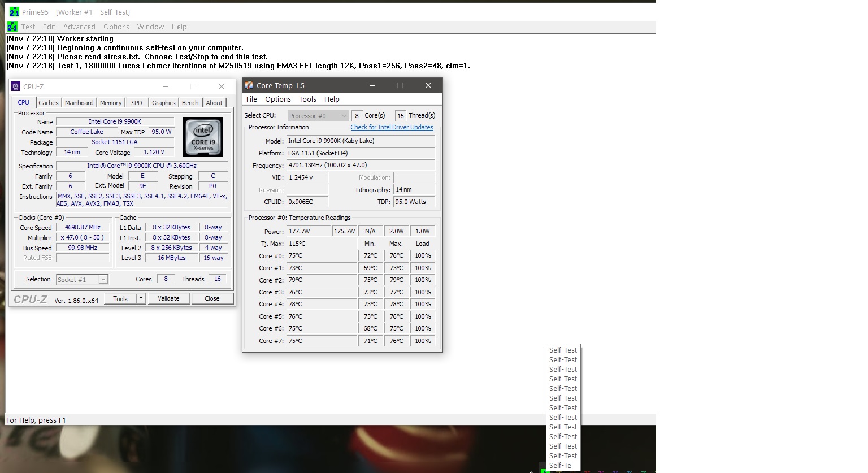
Task: Click the TDP value 95.0 Watts
Action: click(x=414, y=202)
